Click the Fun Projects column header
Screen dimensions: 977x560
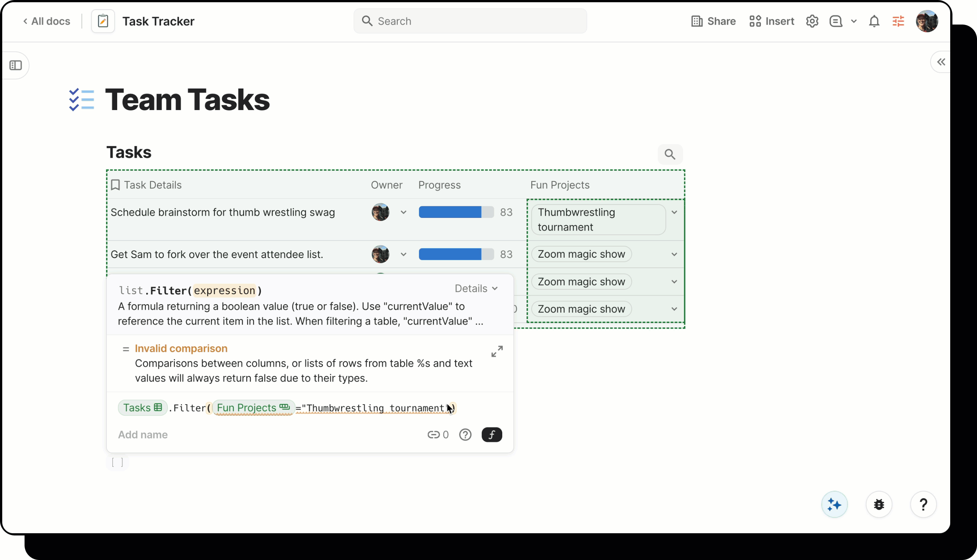pos(560,185)
